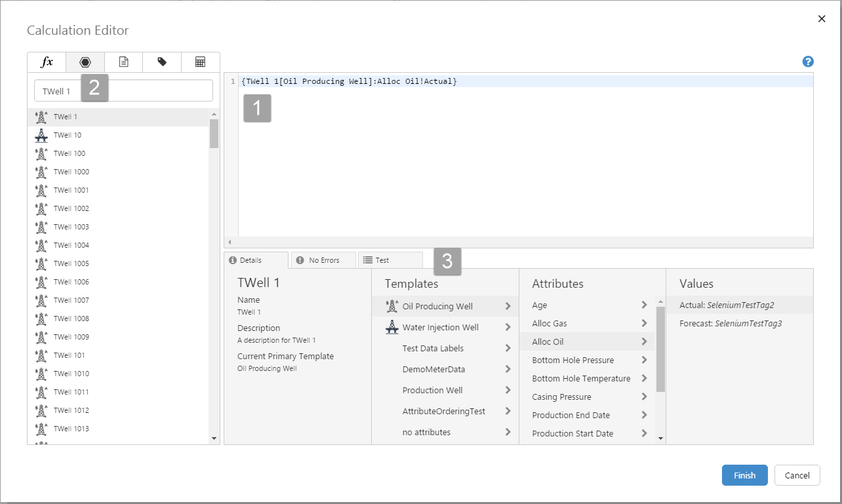Select the Forecast SeleniumTestTag3 value

pyautogui.click(x=731, y=323)
